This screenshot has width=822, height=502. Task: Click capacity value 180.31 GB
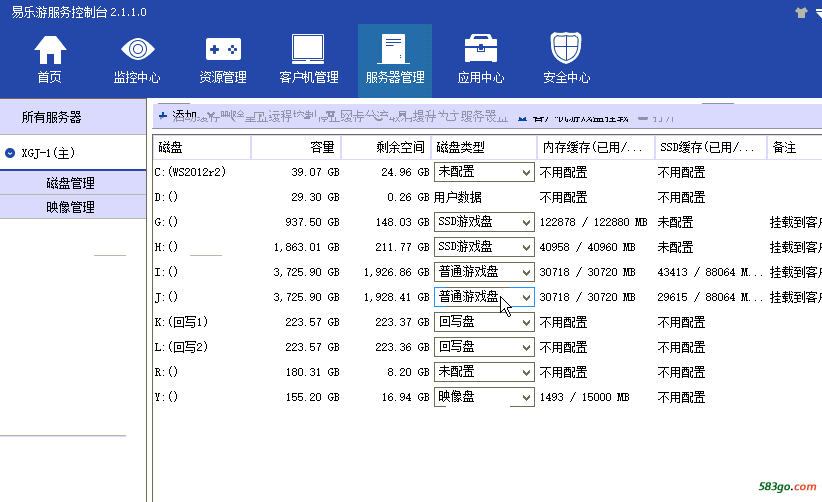[312, 373]
